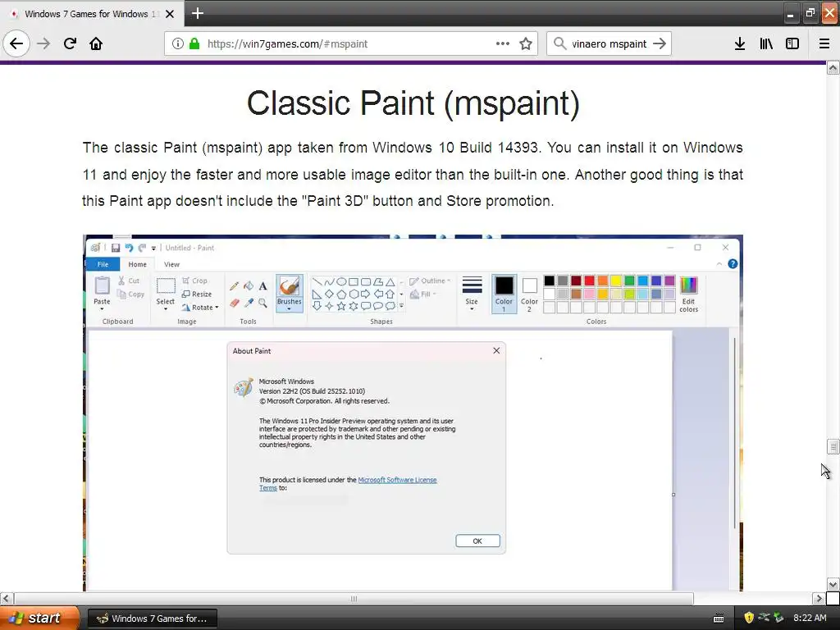Image resolution: width=840 pixels, height=630 pixels.
Task: Pick the yellow palette color in Paint
Action: point(616,281)
